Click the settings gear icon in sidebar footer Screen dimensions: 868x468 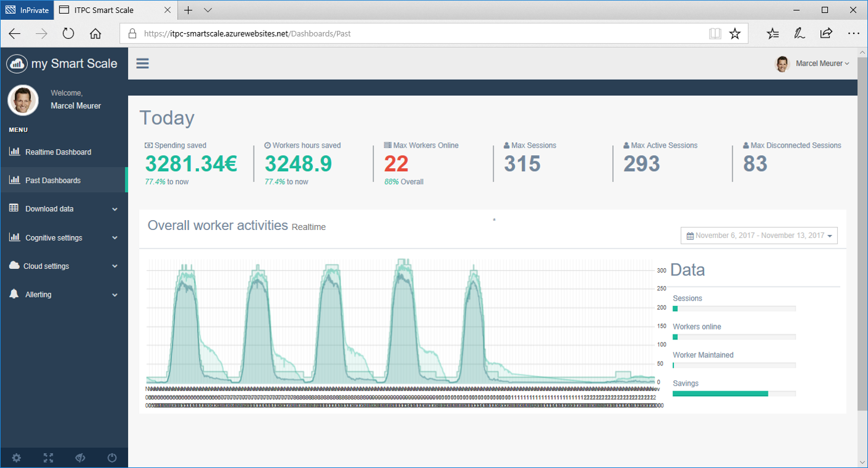pyautogui.click(x=17, y=458)
